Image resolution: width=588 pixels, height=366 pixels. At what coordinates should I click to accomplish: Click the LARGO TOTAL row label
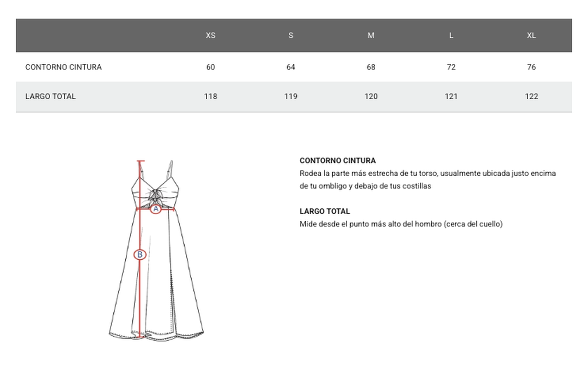[51, 96]
